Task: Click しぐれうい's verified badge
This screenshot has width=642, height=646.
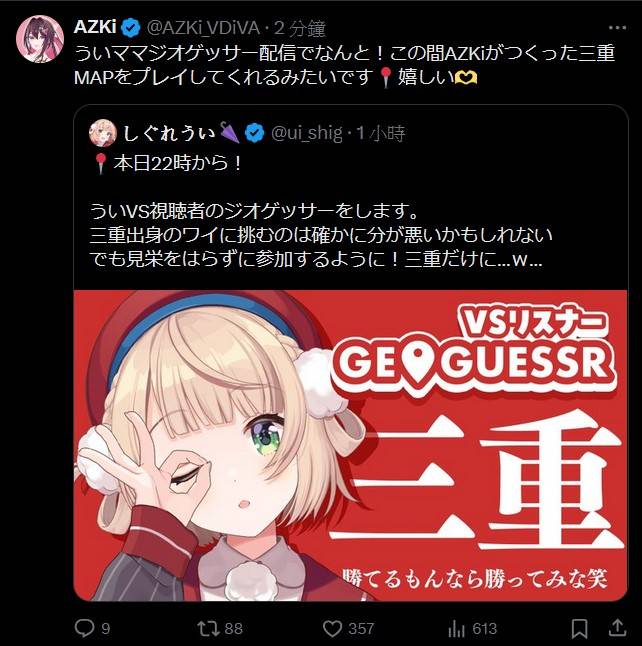Action: [255, 133]
